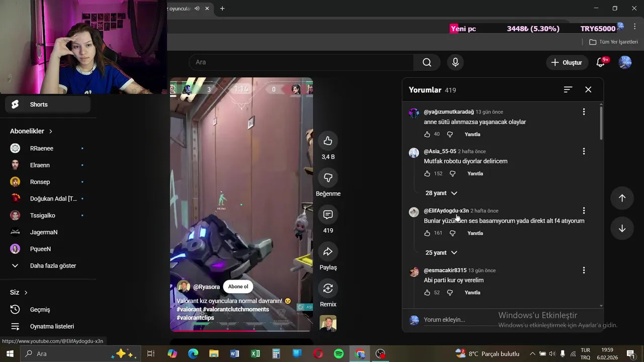
Task: Open more options for ElifAydogdu-x3n comment
Action: 584,211
